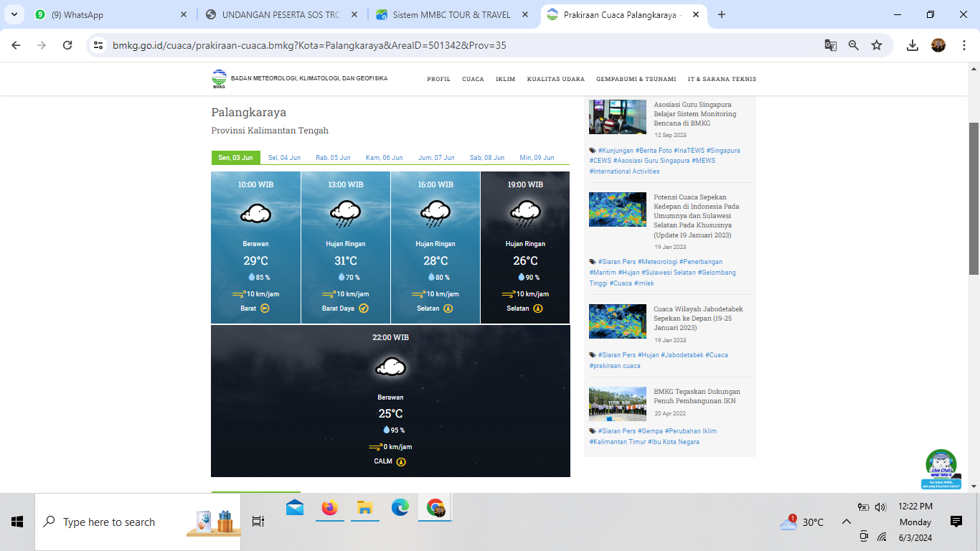980x551 pixels.
Task: Click the wind speed icon at 10:00 WIB
Action: pos(239,294)
